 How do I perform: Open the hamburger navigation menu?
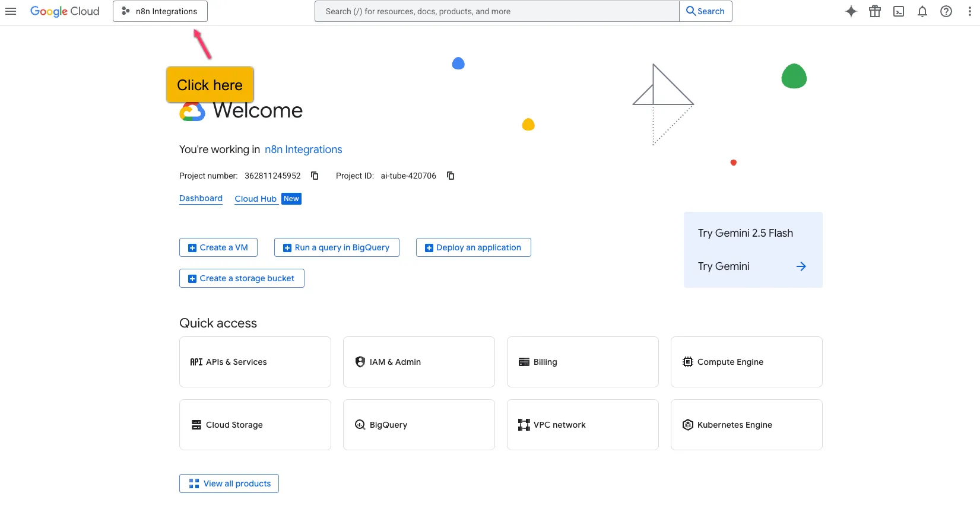pyautogui.click(x=11, y=11)
